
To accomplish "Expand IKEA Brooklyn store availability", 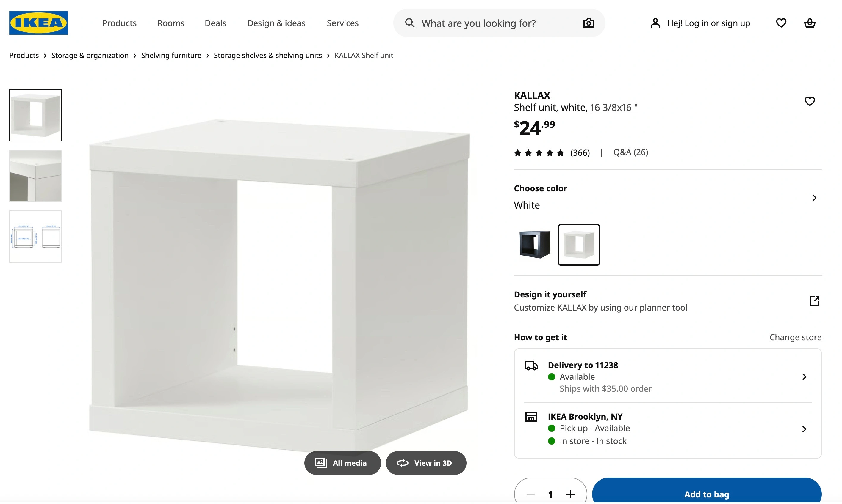I will (804, 429).
